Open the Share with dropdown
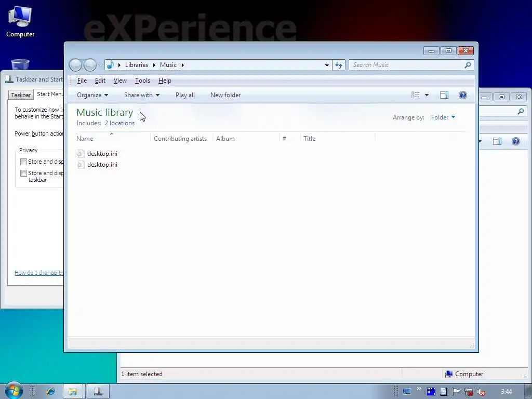 (141, 95)
